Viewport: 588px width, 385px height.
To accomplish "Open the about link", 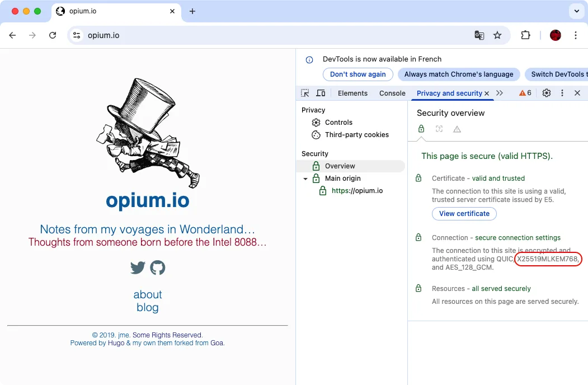I will pyautogui.click(x=148, y=294).
